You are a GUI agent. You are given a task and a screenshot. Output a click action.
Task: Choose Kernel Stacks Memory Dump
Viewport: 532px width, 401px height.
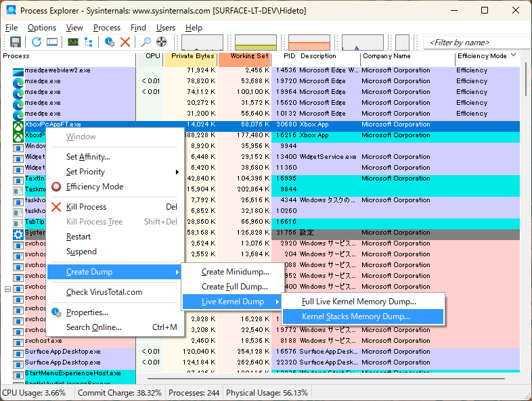(363, 316)
